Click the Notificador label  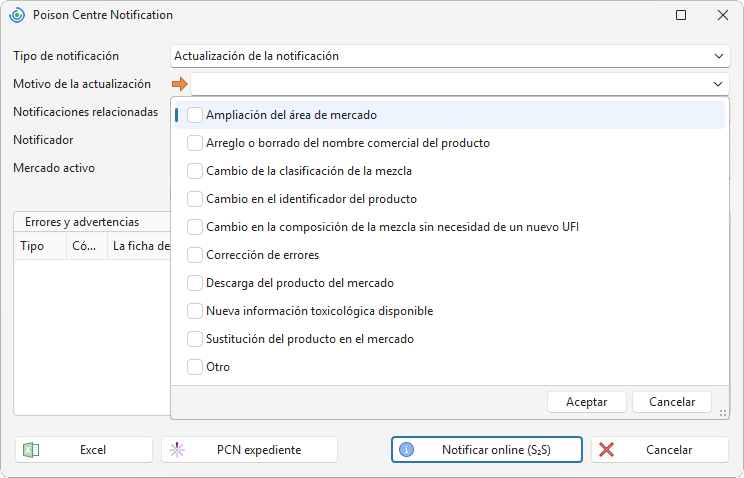(x=43, y=140)
